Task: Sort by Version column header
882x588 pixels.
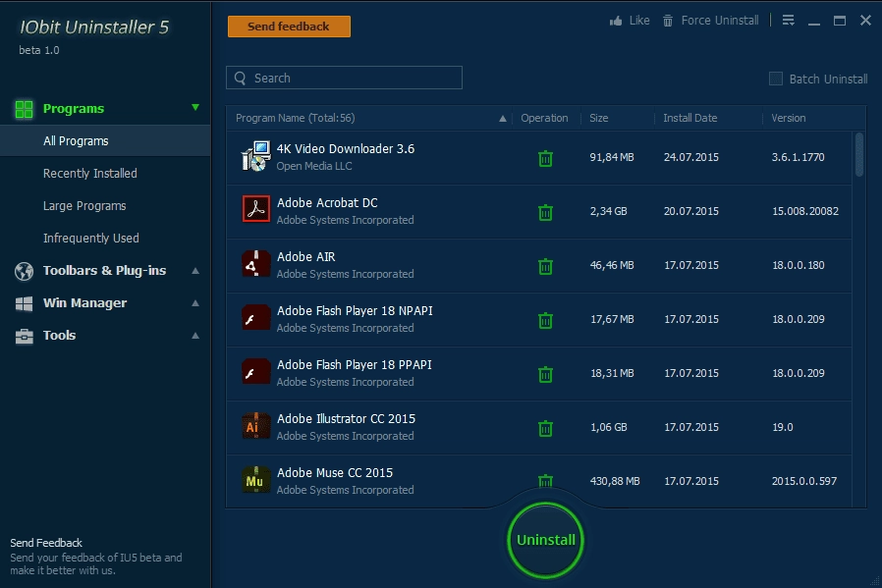Action: [788, 118]
